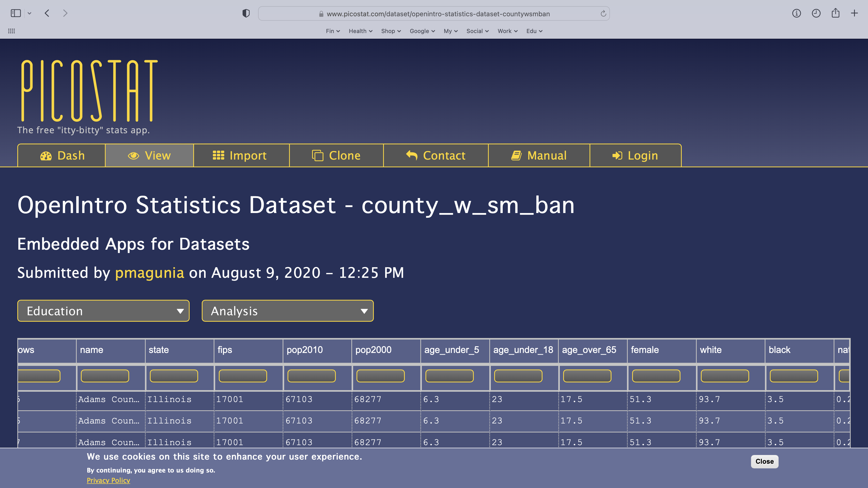Screen dimensions: 868x488
Task: Open the Manual tab
Action: point(539,156)
